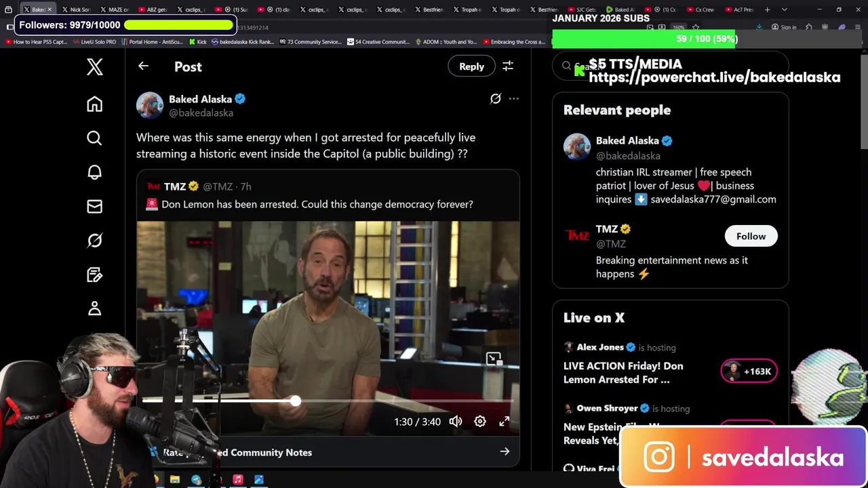Click the Reply button

(471, 66)
